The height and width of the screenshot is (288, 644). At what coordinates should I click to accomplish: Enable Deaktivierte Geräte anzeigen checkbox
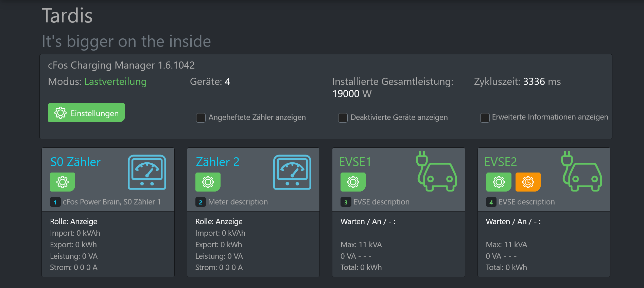(343, 118)
